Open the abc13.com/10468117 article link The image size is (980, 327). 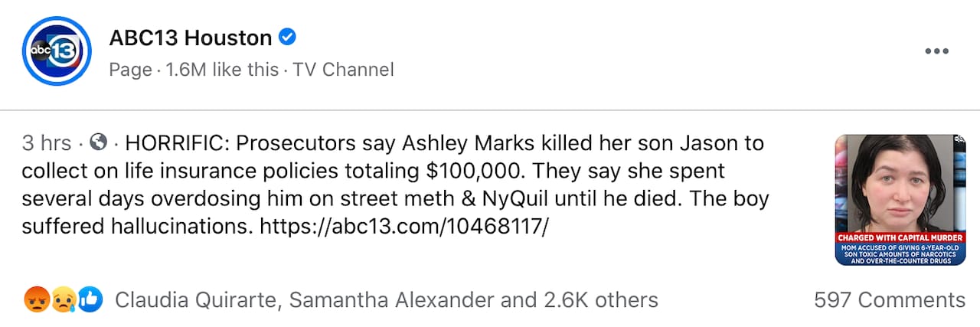tap(404, 227)
